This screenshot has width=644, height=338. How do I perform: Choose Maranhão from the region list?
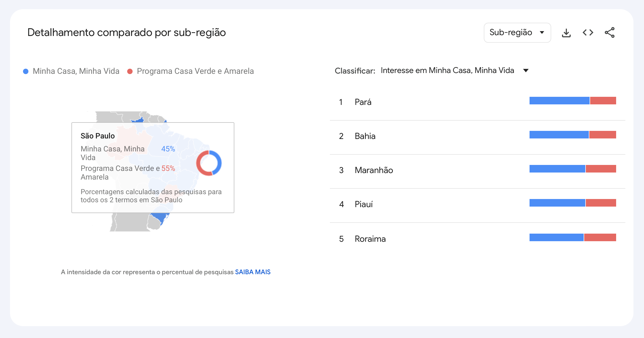477,170
